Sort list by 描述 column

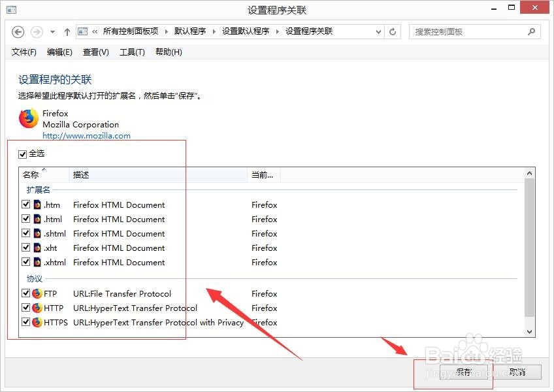point(158,174)
